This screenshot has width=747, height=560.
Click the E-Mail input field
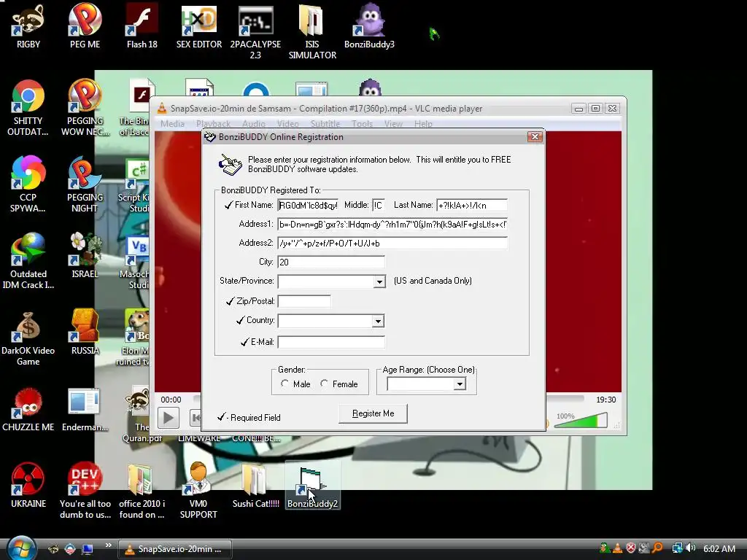(331, 342)
